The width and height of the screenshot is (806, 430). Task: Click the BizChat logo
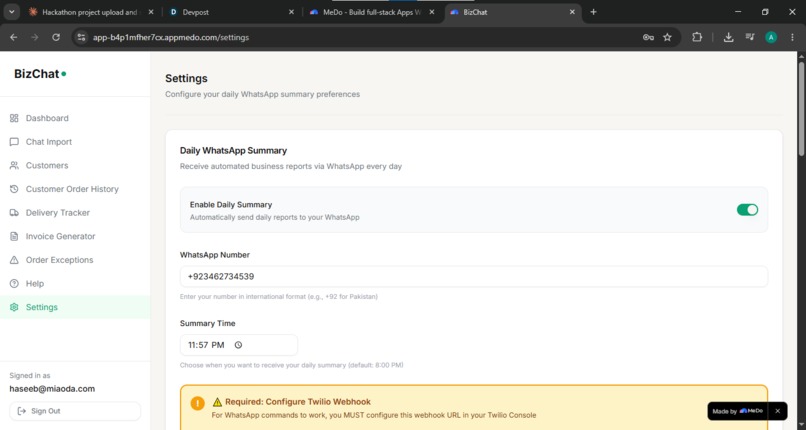[40, 74]
